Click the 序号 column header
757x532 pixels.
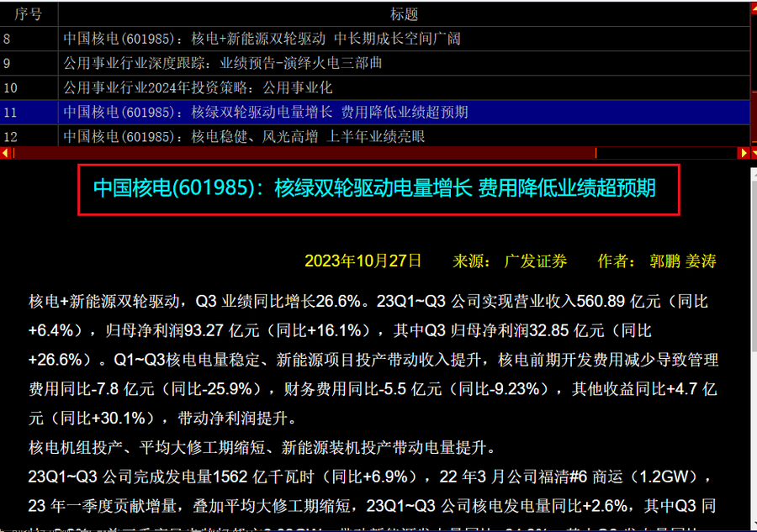pos(29,13)
